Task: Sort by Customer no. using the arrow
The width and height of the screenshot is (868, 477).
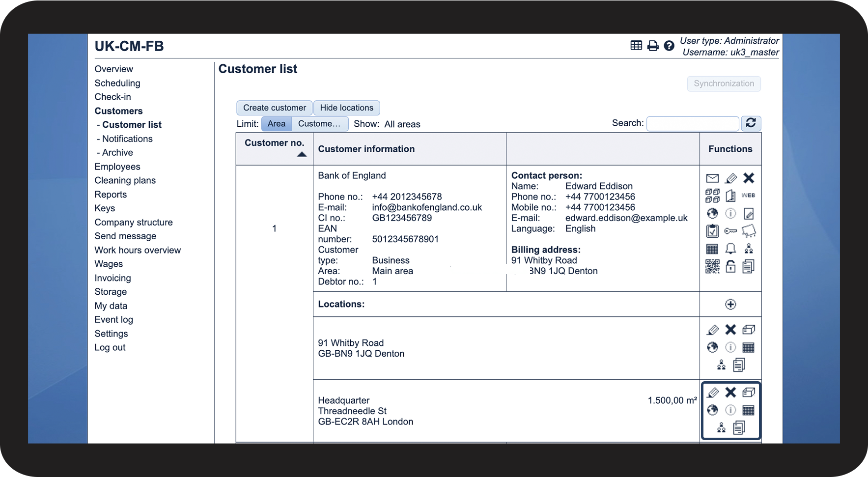Action: [302, 154]
